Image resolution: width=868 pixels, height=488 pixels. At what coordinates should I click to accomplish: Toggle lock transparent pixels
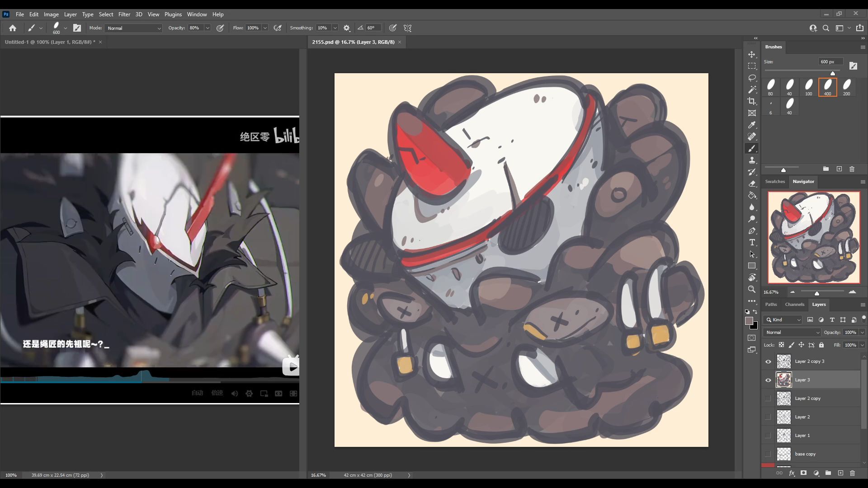[x=781, y=345]
